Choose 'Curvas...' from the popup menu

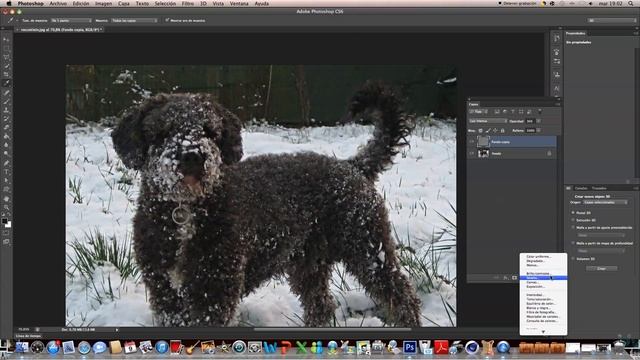pyautogui.click(x=543, y=282)
